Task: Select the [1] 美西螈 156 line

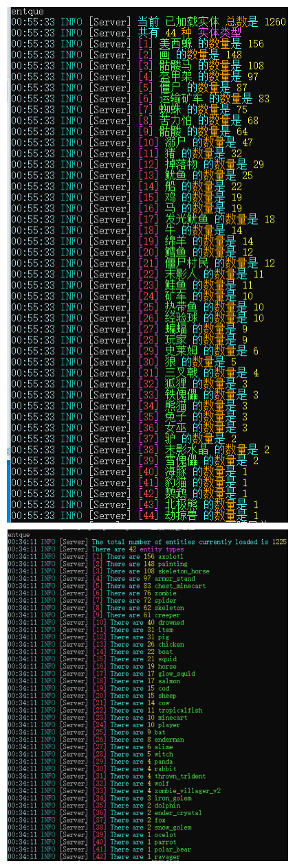Action: pyautogui.click(x=138, y=43)
